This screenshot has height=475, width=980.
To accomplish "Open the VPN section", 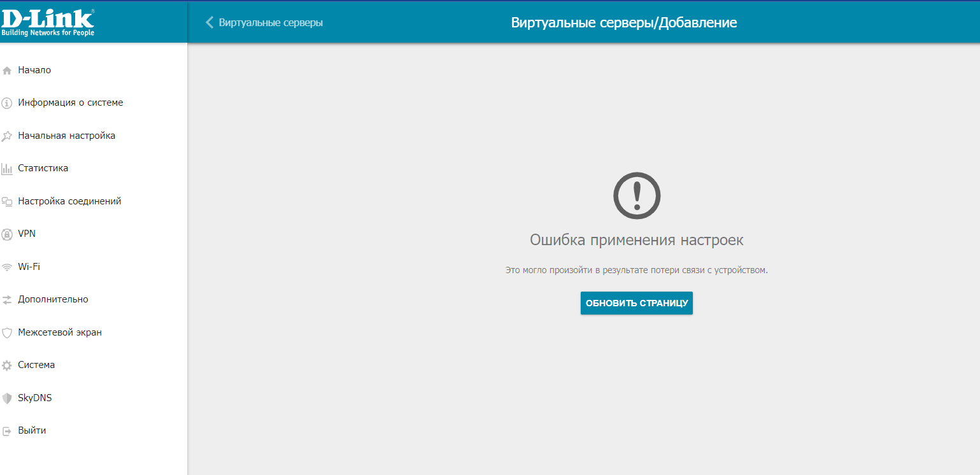I will coord(27,234).
